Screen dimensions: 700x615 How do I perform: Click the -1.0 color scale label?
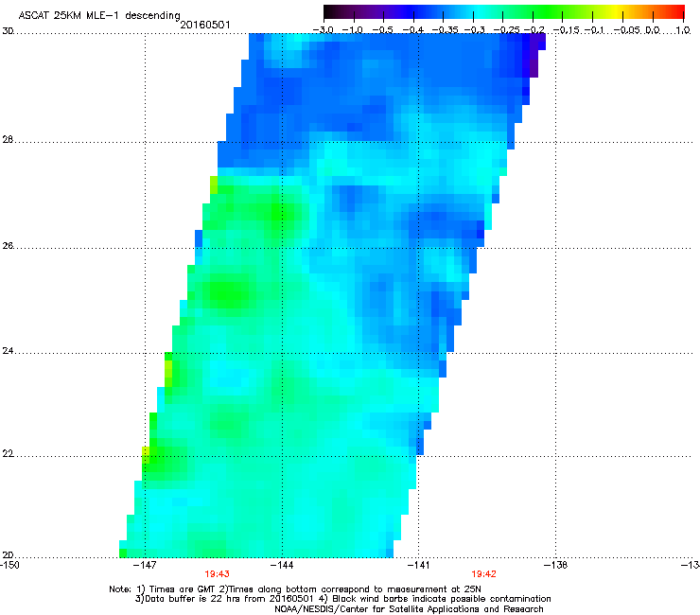click(x=352, y=30)
